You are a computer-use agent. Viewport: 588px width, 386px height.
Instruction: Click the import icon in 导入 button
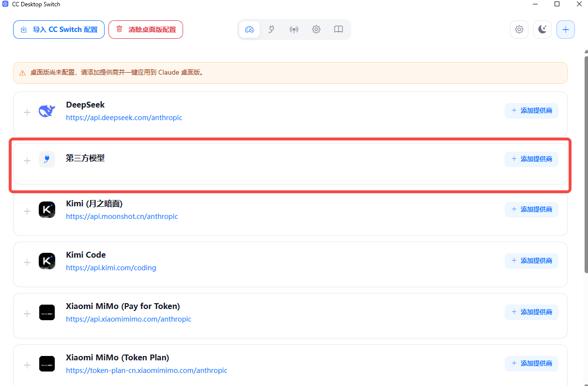[x=24, y=30]
